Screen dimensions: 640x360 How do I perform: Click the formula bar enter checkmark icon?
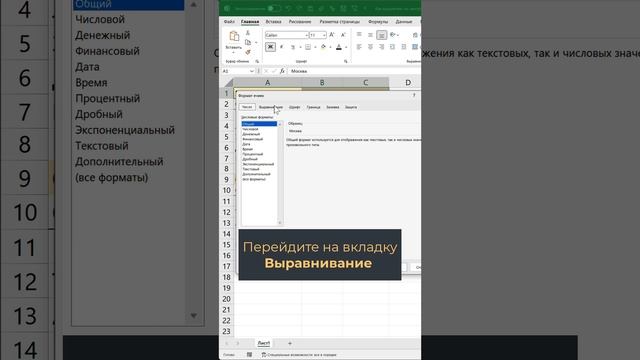pos(274,71)
